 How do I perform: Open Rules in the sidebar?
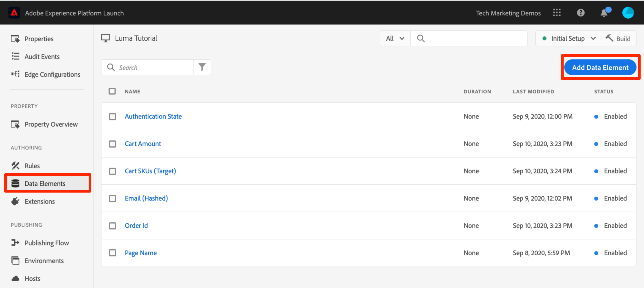pos(32,166)
